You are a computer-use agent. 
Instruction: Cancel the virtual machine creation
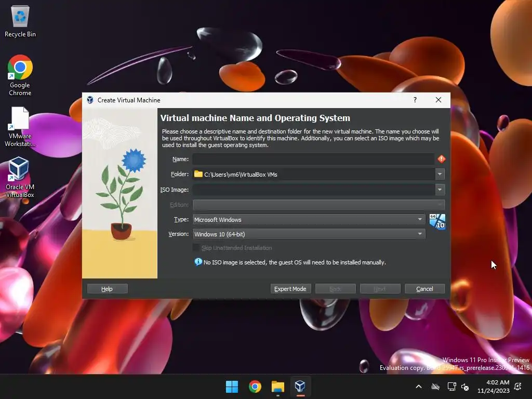point(425,289)
